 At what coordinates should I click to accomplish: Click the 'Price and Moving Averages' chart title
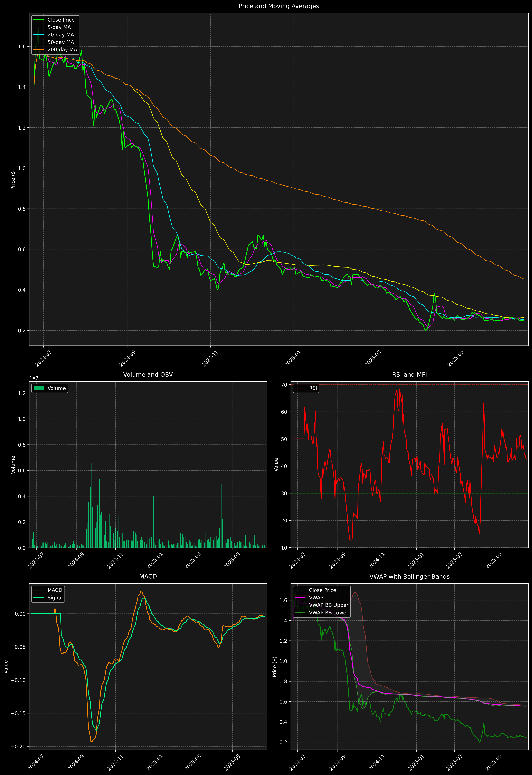(279, 6)
